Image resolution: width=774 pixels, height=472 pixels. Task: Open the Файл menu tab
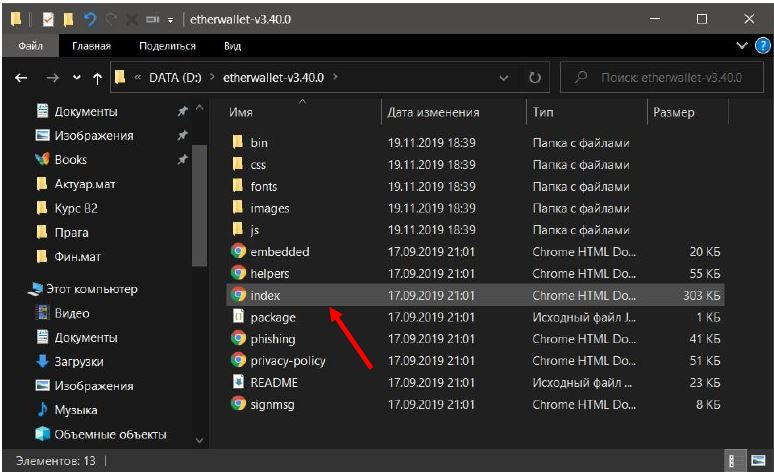30,46
